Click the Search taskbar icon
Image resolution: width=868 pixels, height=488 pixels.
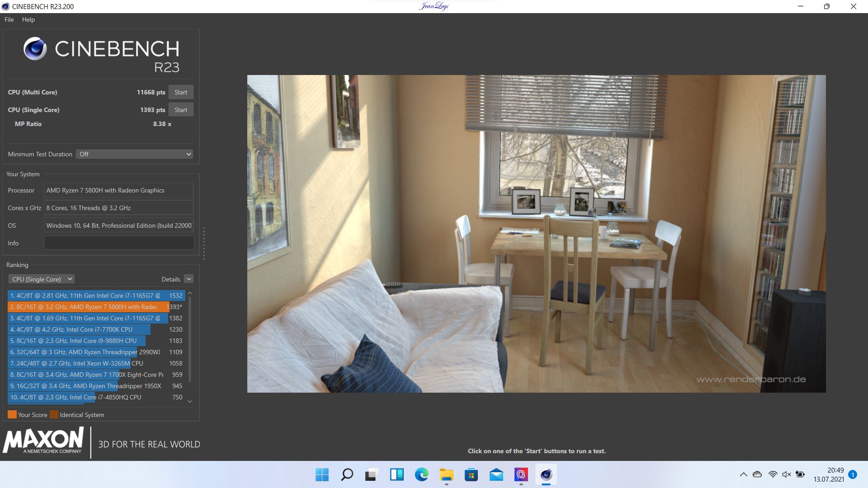(346, 475)
